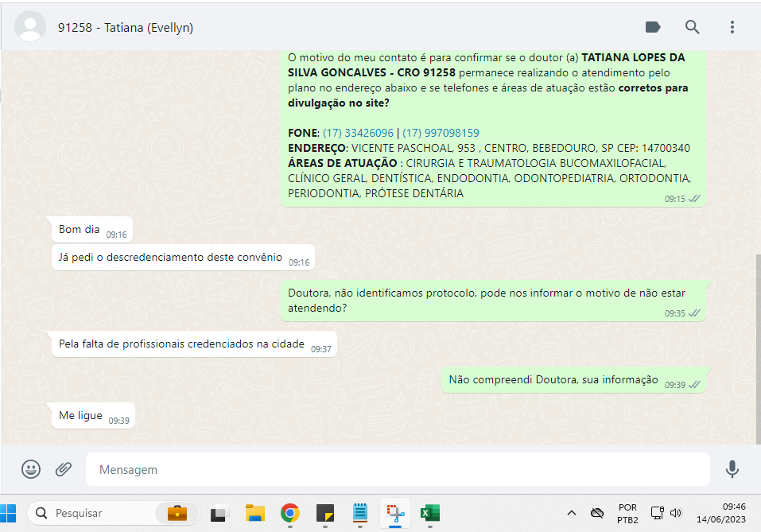This screenshot has width=761, height=532.
Task: Click the Windows Start button
Action: click(9, 513)
